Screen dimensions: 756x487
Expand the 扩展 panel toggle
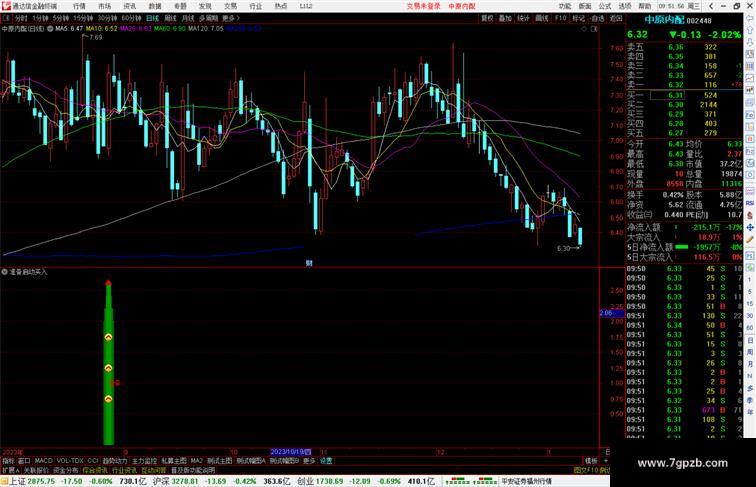pyautogui.click(x=11, y=470)
